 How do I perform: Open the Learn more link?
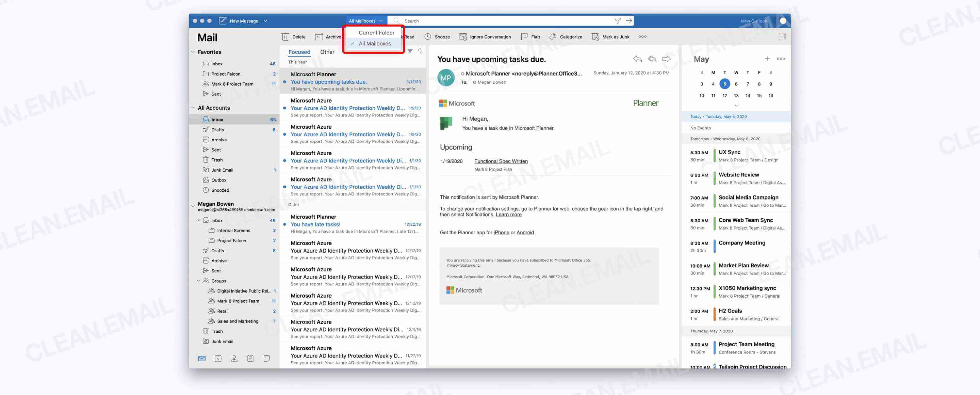508,214
